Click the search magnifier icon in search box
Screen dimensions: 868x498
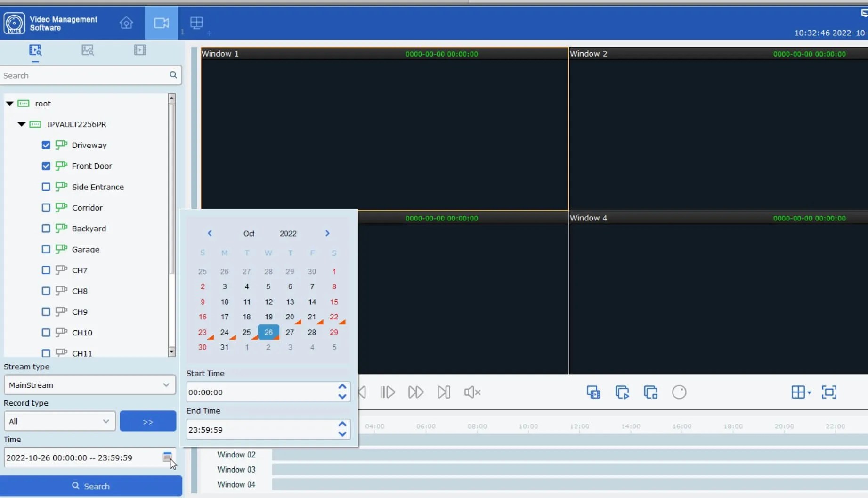pos(173,75)
